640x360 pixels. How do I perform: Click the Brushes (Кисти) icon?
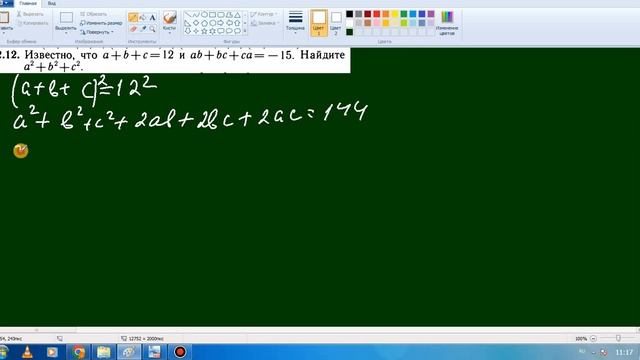click(169, 18)
